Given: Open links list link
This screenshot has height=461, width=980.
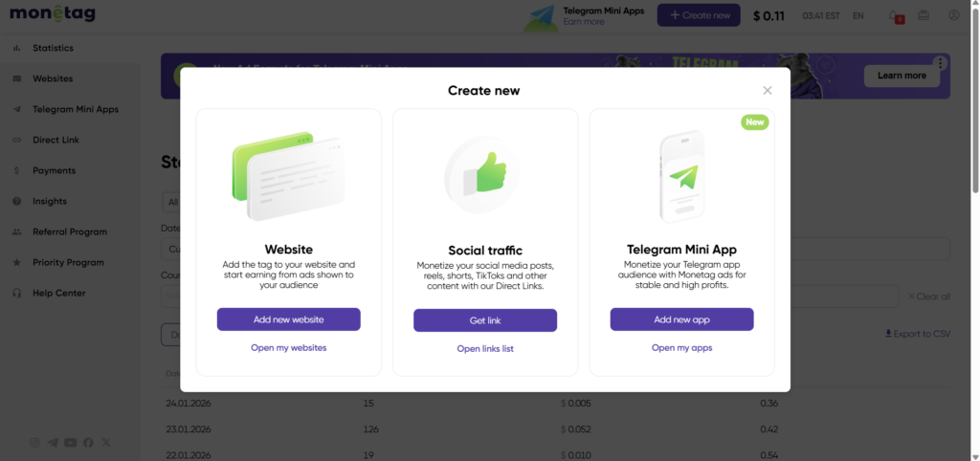Looking at the screenshot, I should tap(485, 348).
